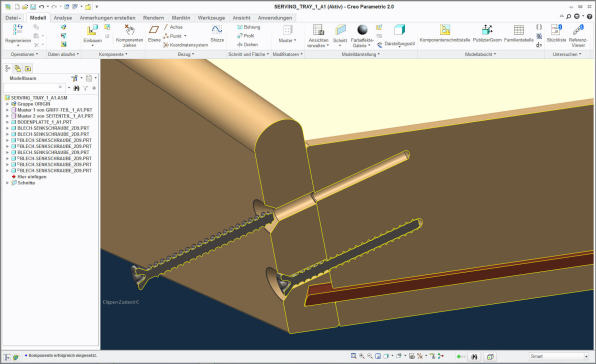Expand Muster 2 von SEITENTEIL tree node
This screenshot has width=596, height=364.
pyautogui.click(x=7, y=116)
